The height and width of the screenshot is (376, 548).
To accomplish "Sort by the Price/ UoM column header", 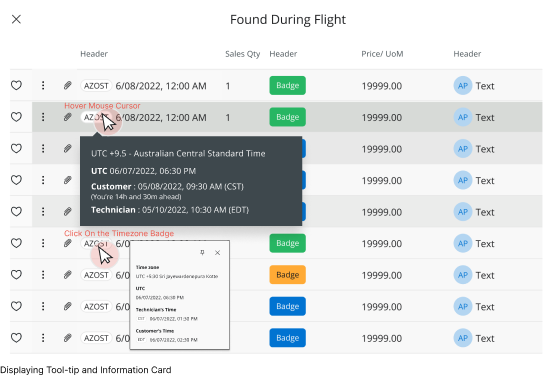I will [382, 54].
